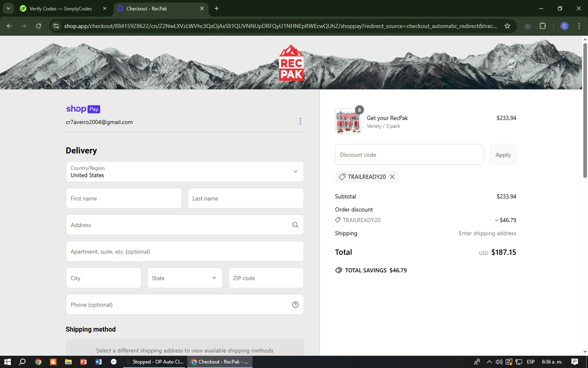Open the Chrome three-dot menu
The height and width of the screenshot is (368, 588).
[x=579, y=26]
